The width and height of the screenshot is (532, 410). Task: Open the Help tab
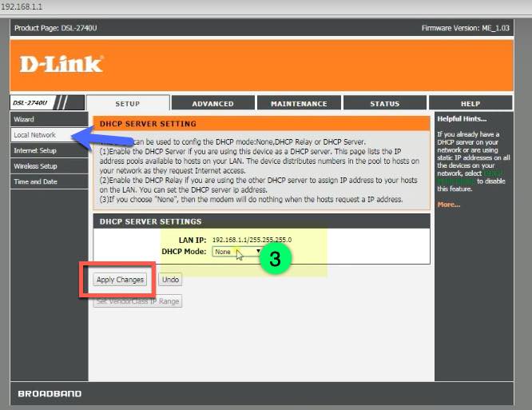click(470, 103)
